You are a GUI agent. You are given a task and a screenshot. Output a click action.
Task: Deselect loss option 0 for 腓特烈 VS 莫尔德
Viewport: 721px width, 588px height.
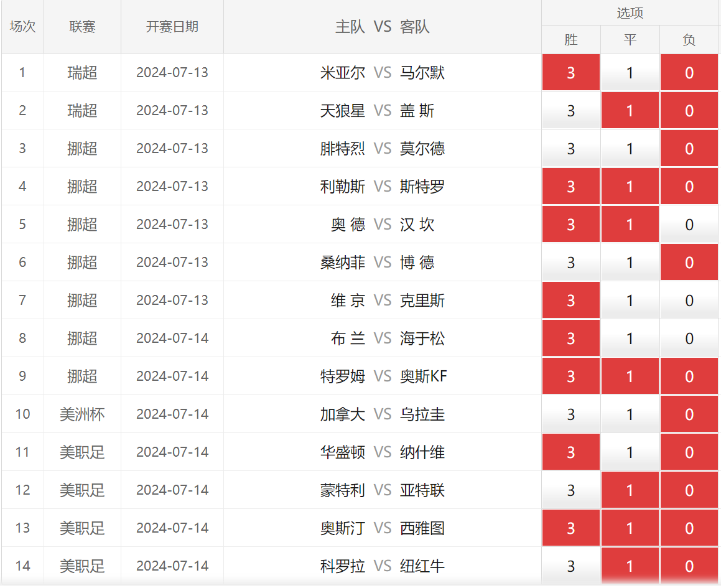[689, 148]
